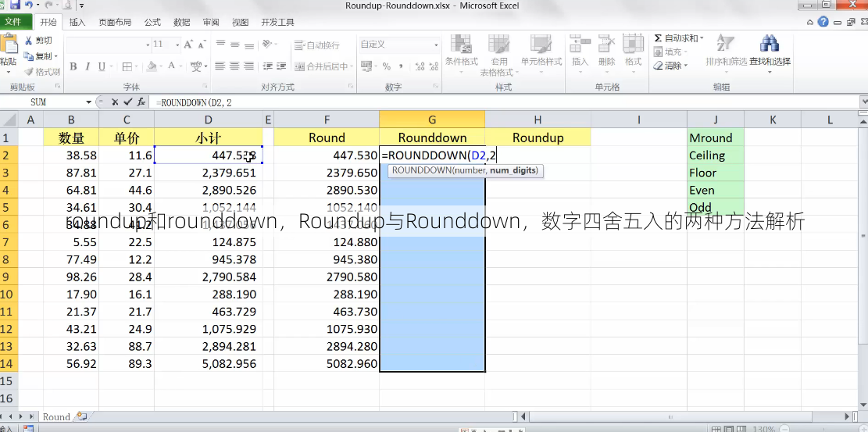
Task: Decrease font size with smaller A
Action: [202, 45]
